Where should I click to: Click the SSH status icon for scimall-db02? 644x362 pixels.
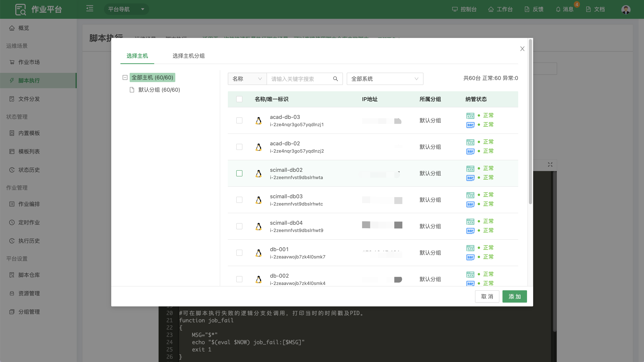470,178
